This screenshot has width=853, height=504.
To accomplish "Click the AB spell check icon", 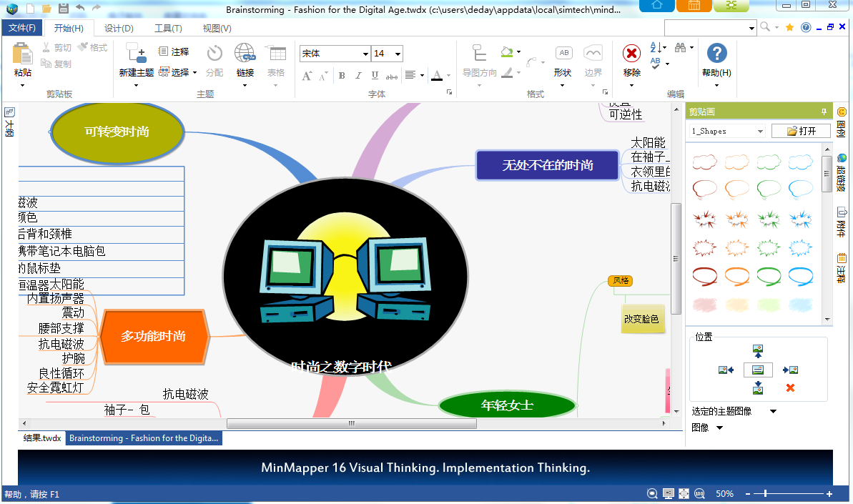I will [x=654, y=63].
